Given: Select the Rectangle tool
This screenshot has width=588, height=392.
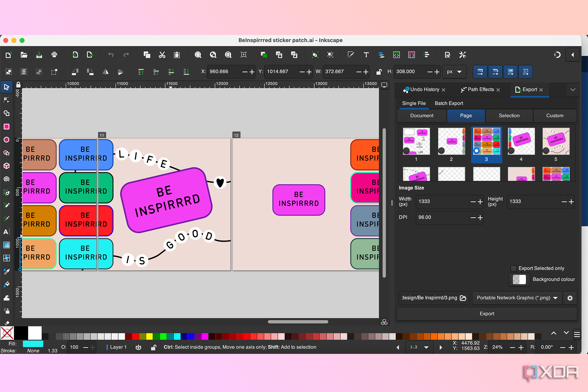Looking at the screenshot, I should [6, 127].
